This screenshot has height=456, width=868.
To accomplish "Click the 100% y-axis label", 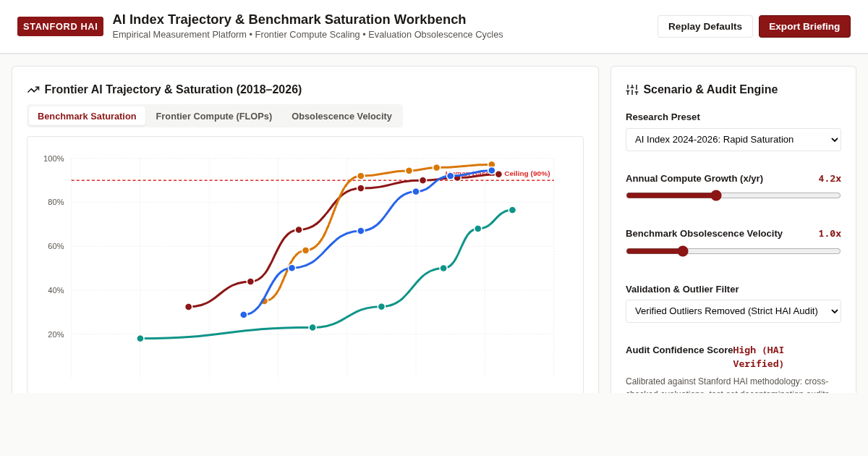I will pos(54,159).
